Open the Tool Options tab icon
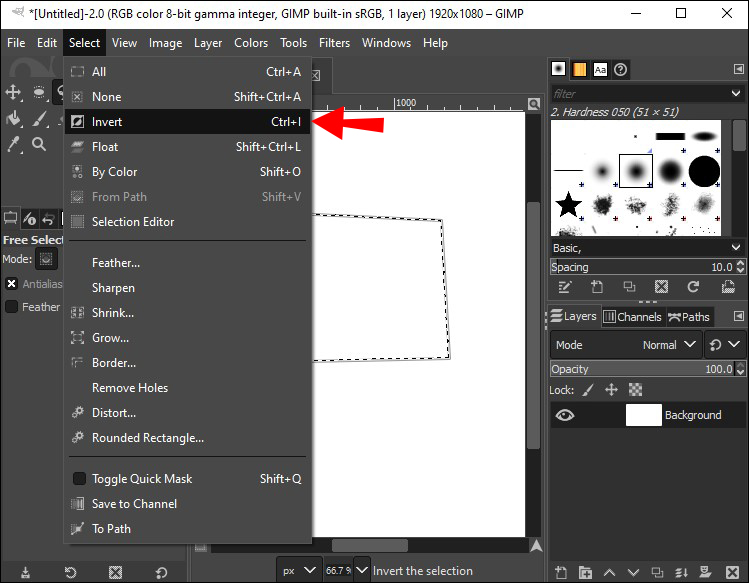The height and width of the screenshot is (583, 749). pos(10,219)
